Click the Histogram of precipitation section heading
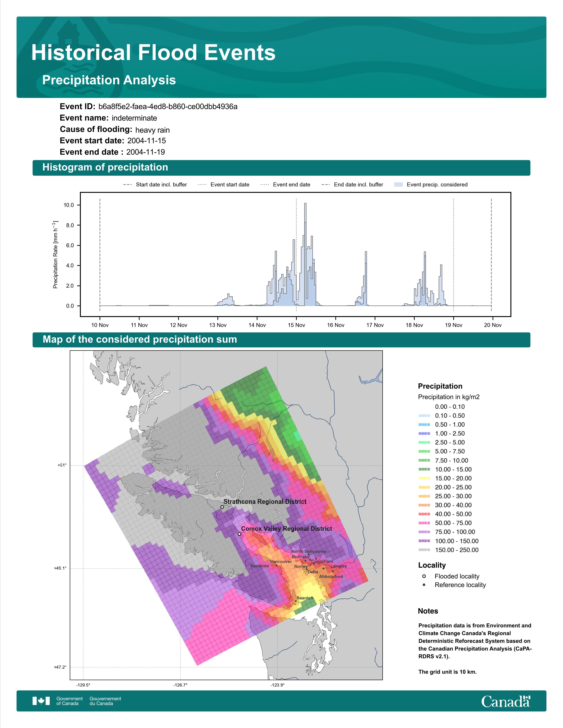Screen dimensions: 563x728 click(105, 167)
